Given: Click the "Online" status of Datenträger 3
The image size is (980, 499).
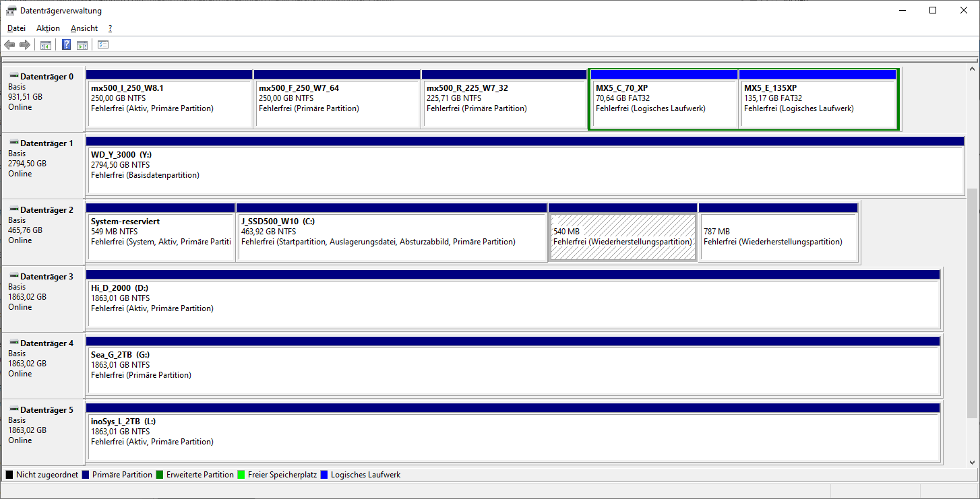Looking at the screenshot, I should pyautogui.click(x=20, y=307).
